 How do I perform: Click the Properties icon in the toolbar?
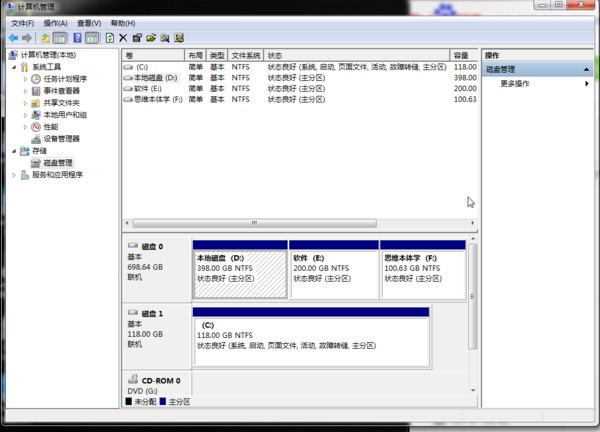137,38
